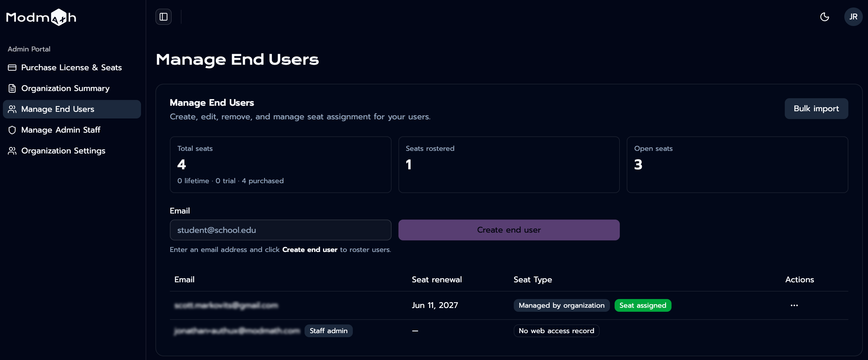Switch theme with the moon icon
The height and width of the screenshot is (360, 868).
[824, 17]
